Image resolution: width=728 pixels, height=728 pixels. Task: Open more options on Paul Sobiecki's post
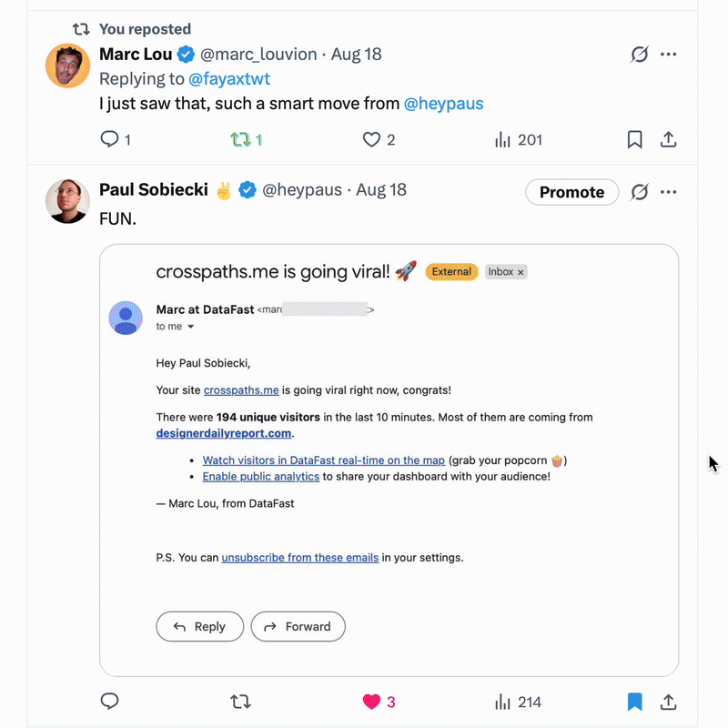coord(669,192)
